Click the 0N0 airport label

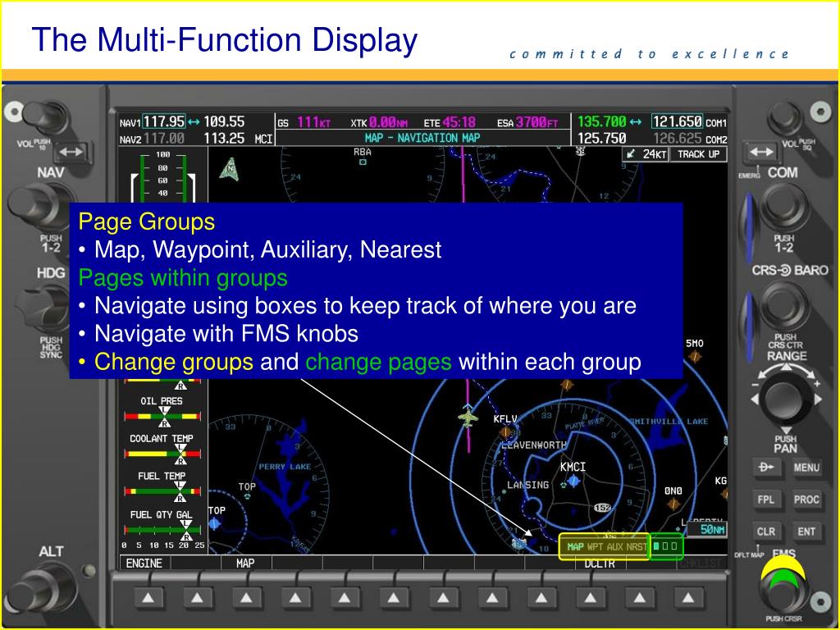[x=673, y=491]
